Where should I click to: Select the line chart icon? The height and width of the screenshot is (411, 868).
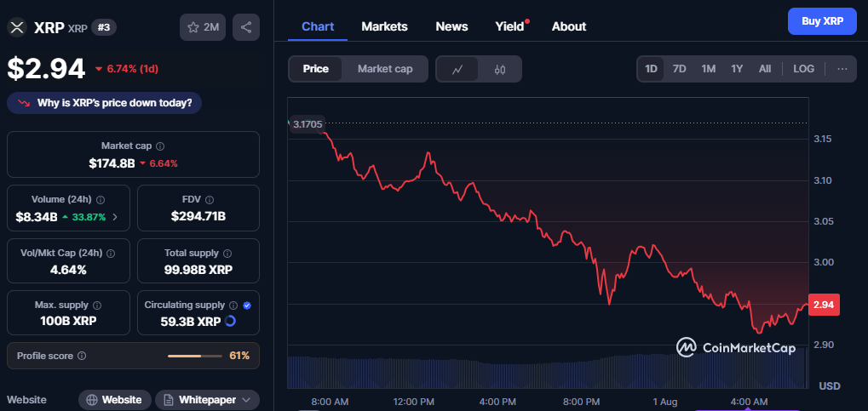457,69
